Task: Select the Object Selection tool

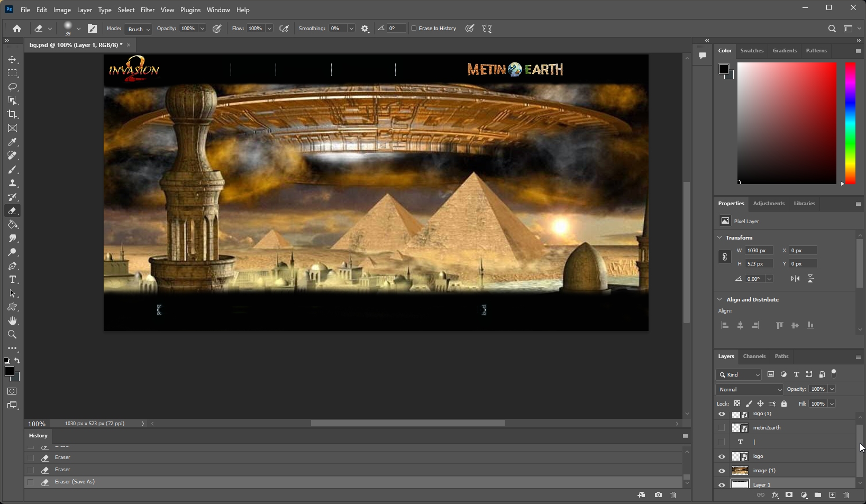Action: (12, 101)
